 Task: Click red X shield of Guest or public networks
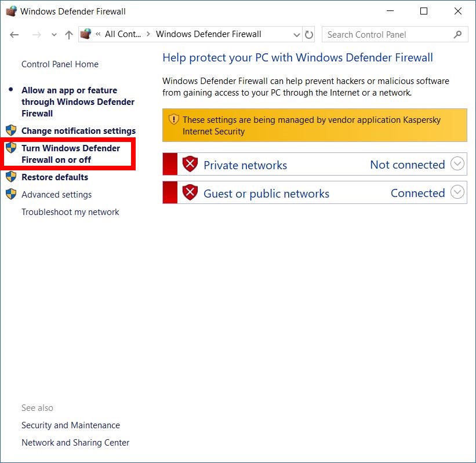point(190,192)
